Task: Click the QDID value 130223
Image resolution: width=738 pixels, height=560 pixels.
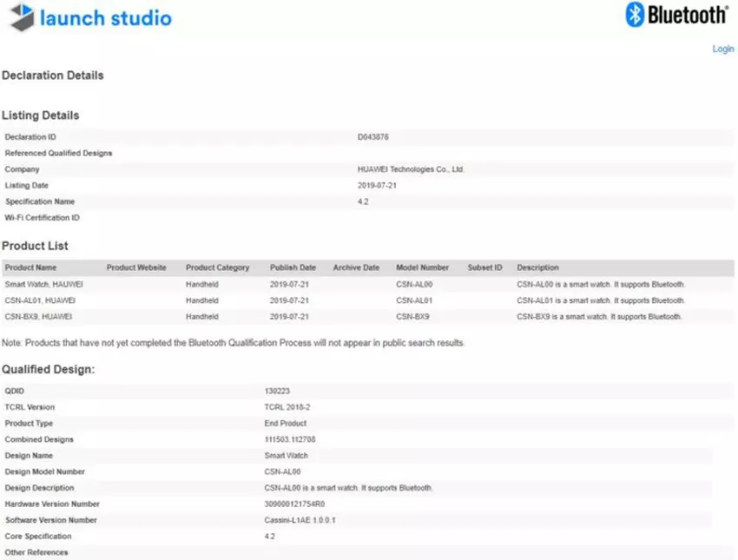Action: (277, 391)
